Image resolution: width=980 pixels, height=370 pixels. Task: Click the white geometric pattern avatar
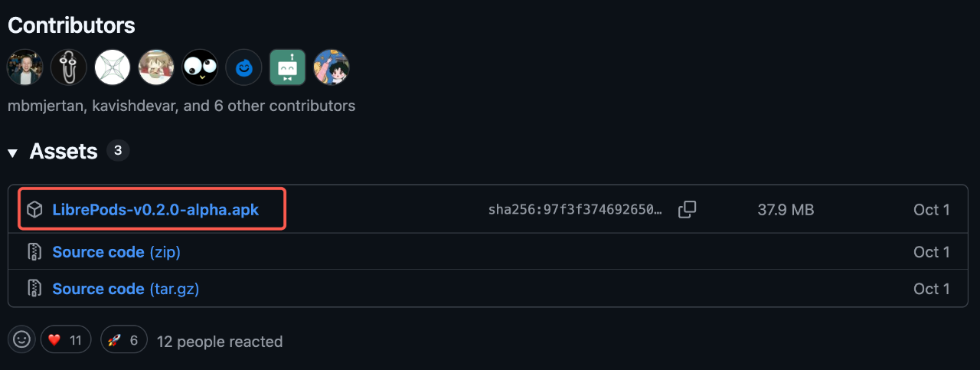tap(113, 67)
